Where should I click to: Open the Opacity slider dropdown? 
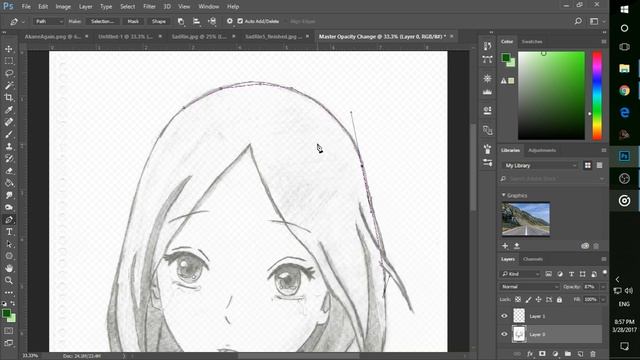603,287
